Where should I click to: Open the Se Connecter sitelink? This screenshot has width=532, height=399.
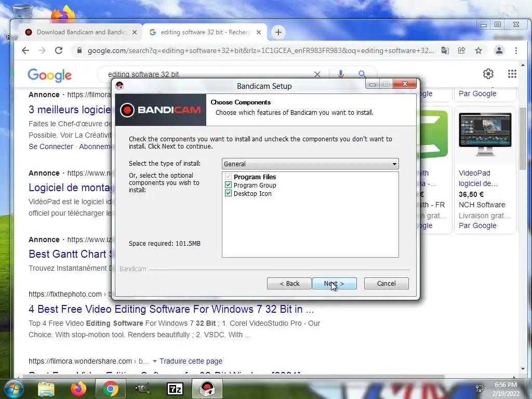[x=51, y=147]
